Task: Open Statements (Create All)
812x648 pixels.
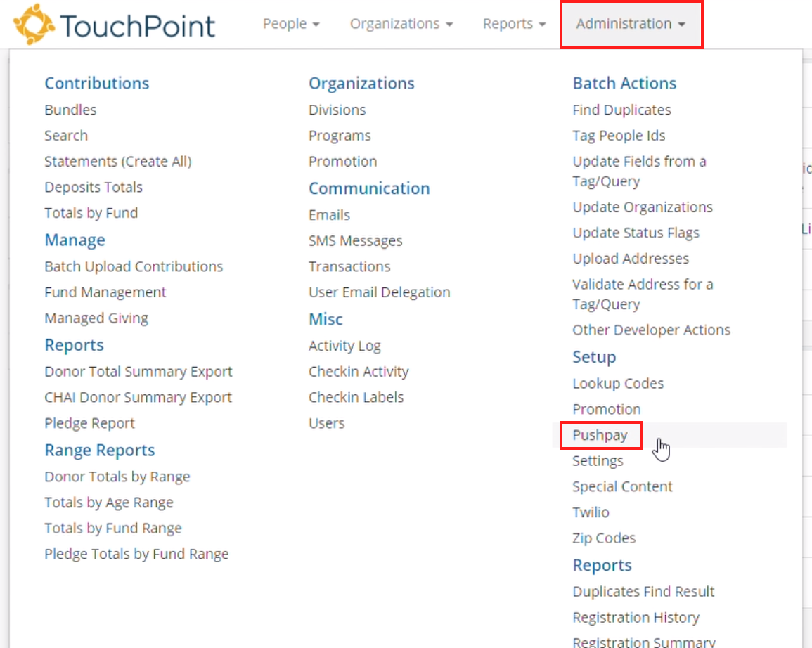Action: [117, 161]
